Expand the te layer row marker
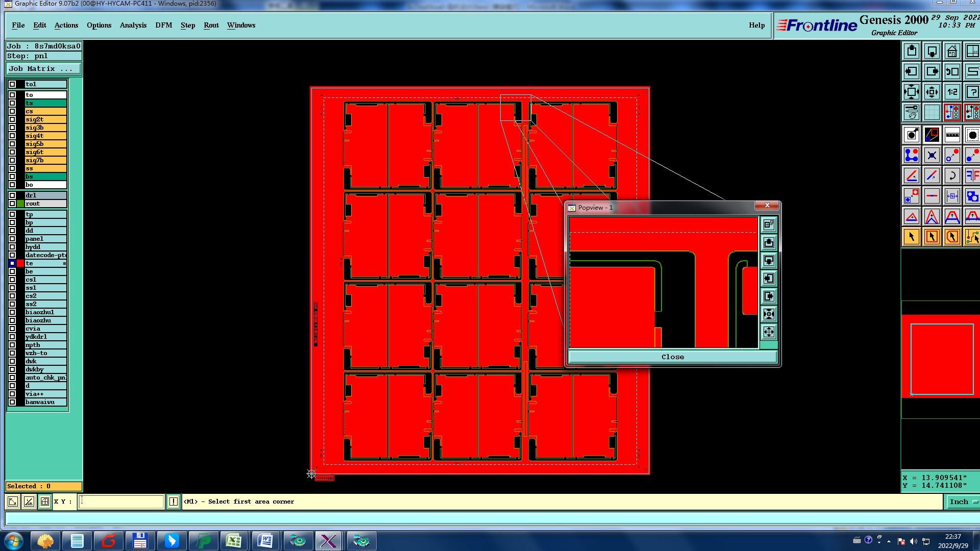This screenshot has width=980, height=551. [x=64, y=263]
